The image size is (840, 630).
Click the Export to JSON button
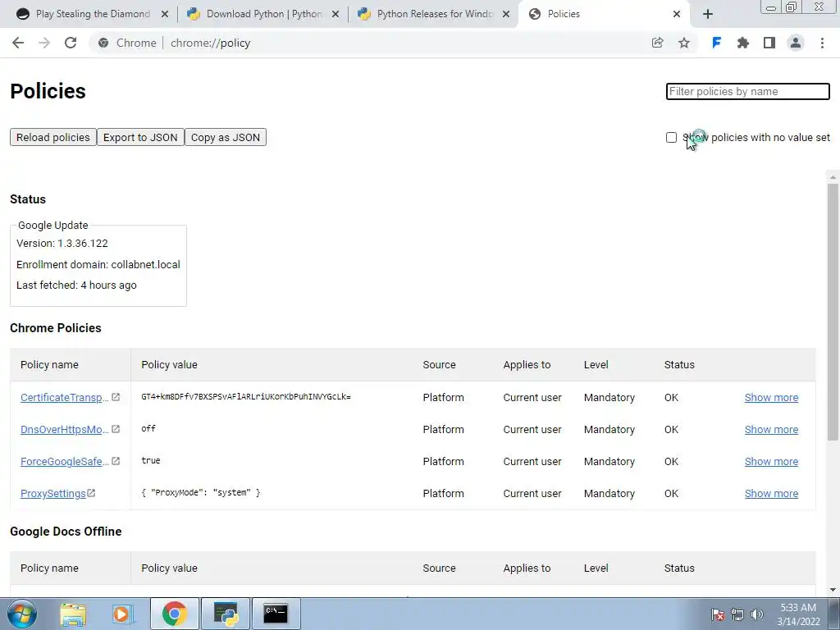click(140, 137)
